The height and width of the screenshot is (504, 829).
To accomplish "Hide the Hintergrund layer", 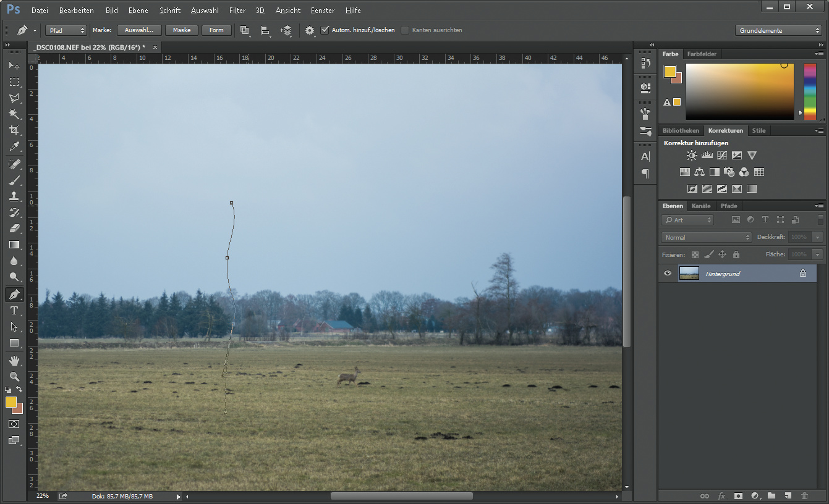I will point(667,273).
